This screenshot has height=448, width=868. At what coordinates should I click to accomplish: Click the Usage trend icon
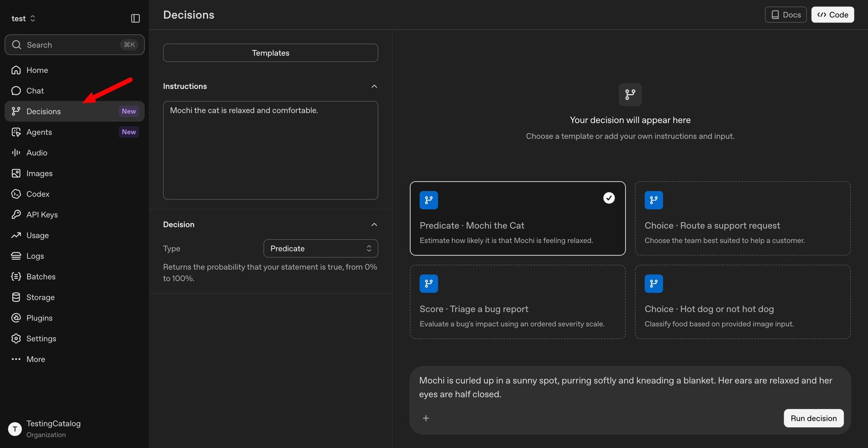coord(16,235)
